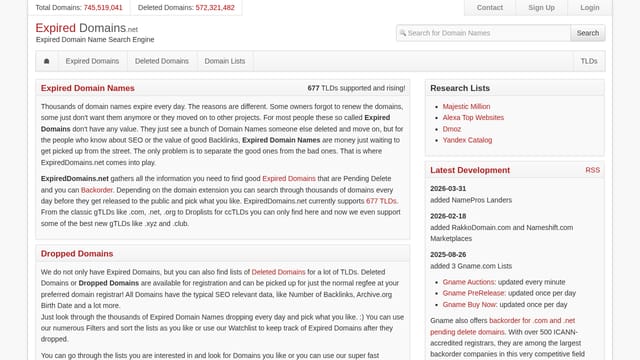
Task: Click the Expired Domain Names heading
Action: click(88, 88)
